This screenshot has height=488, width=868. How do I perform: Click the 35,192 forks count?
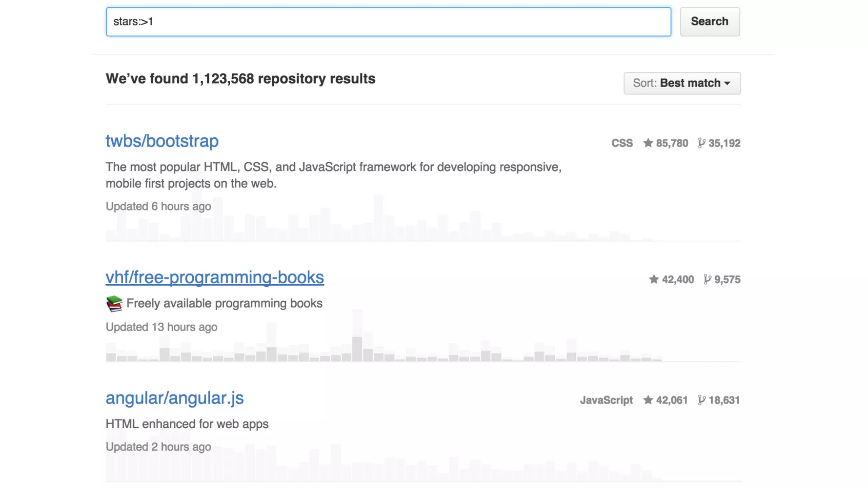[724, 143]
